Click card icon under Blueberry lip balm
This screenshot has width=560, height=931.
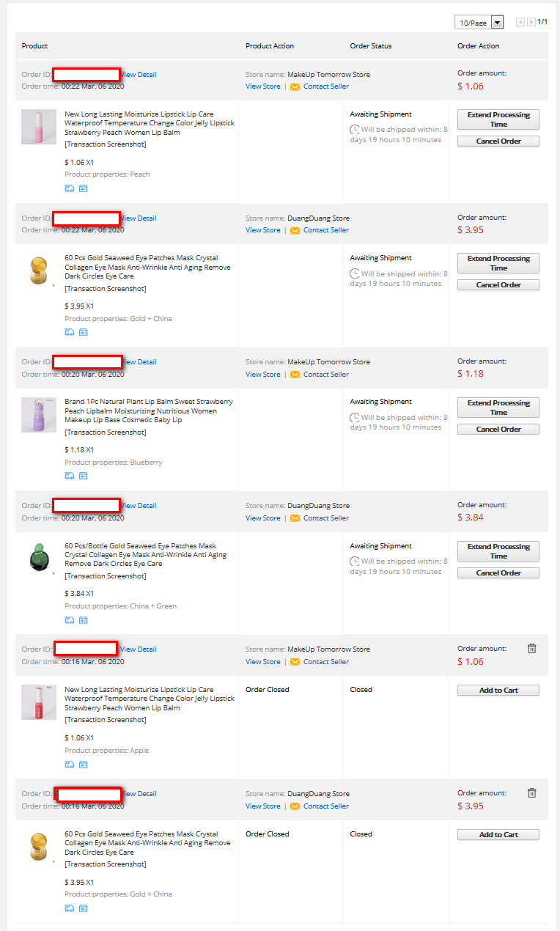(x=84, y=476)
